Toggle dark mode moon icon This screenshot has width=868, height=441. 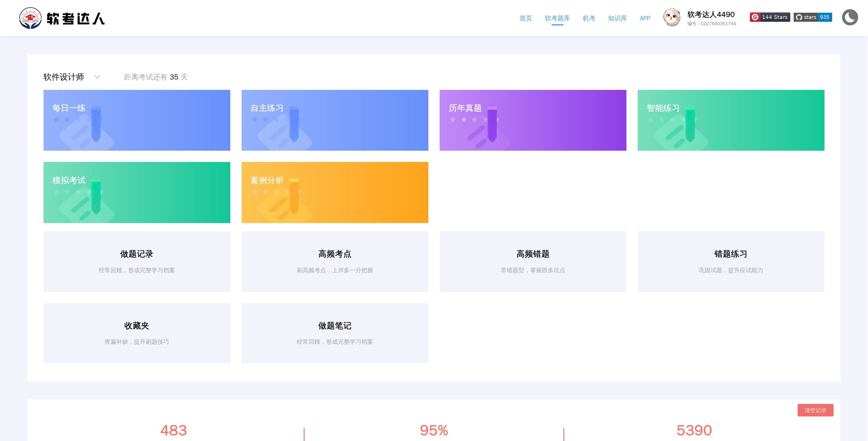click(x=850, y=18)
